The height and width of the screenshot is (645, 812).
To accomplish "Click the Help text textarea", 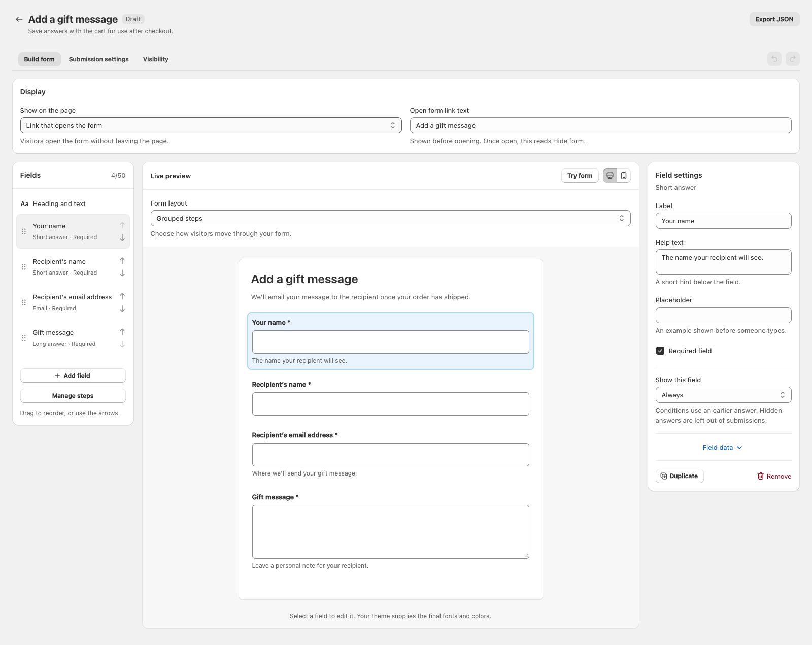I will (x=723, y=262).
